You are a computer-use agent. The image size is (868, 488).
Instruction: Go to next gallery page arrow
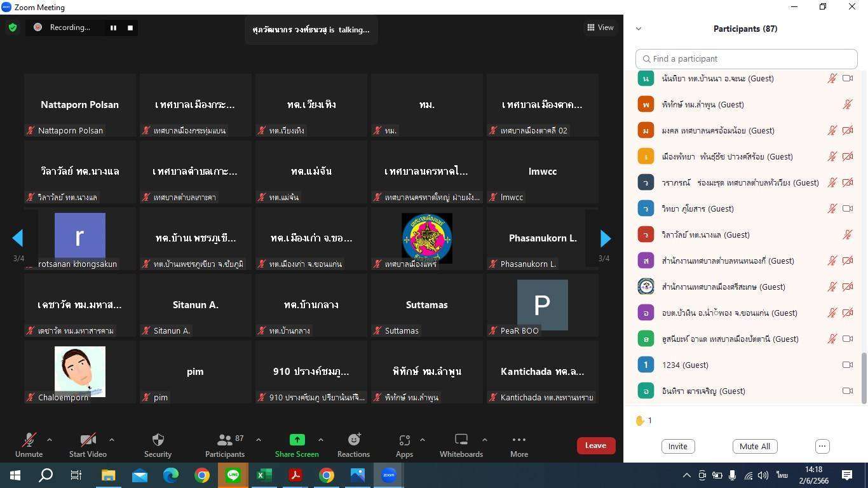605,238
